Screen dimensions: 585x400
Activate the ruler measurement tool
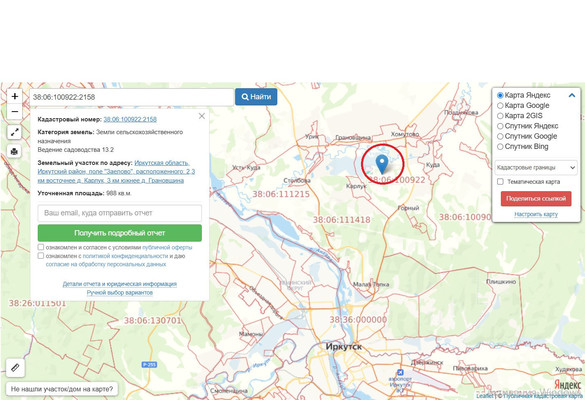(x=15, y=368)
